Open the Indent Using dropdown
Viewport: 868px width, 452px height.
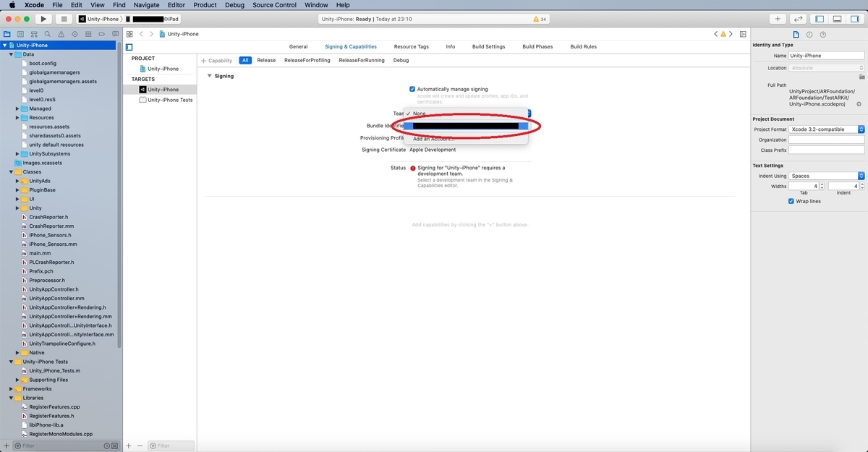(x=827, y=176)
